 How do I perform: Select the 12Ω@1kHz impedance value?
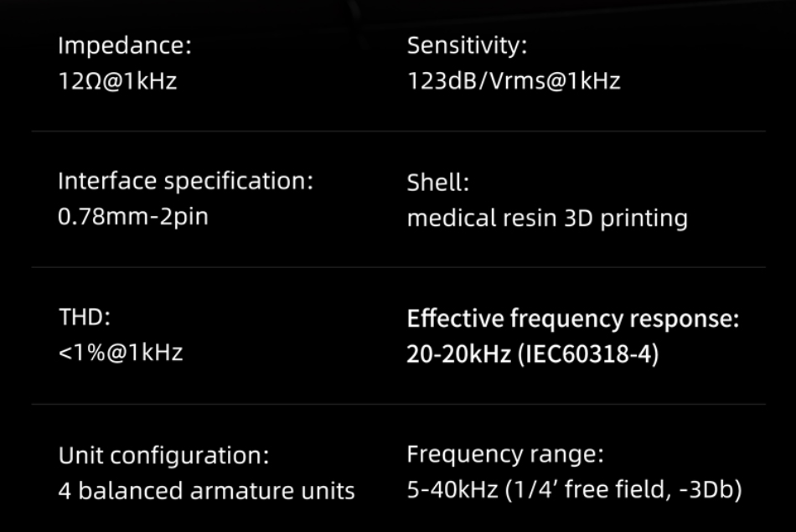tap(117, 81)
